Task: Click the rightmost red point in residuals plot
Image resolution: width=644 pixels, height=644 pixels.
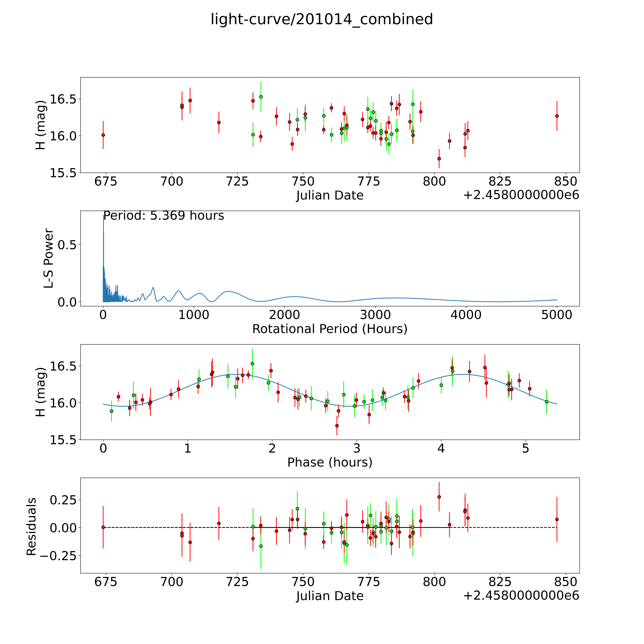Action: coord(557,519)
